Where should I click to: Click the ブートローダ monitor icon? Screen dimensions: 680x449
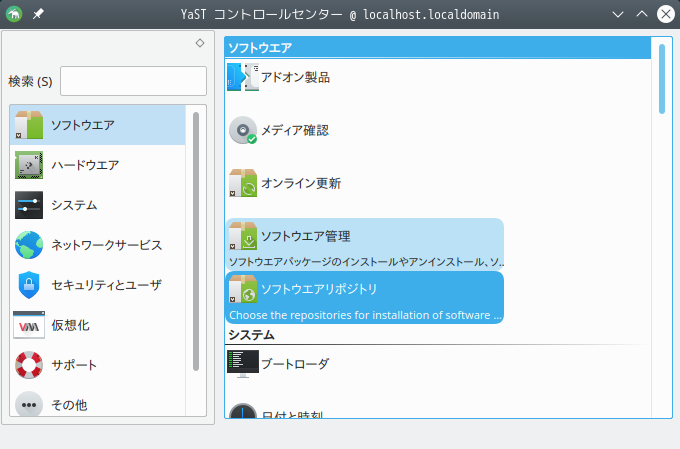pyautogui.click(x=243, y=364)
